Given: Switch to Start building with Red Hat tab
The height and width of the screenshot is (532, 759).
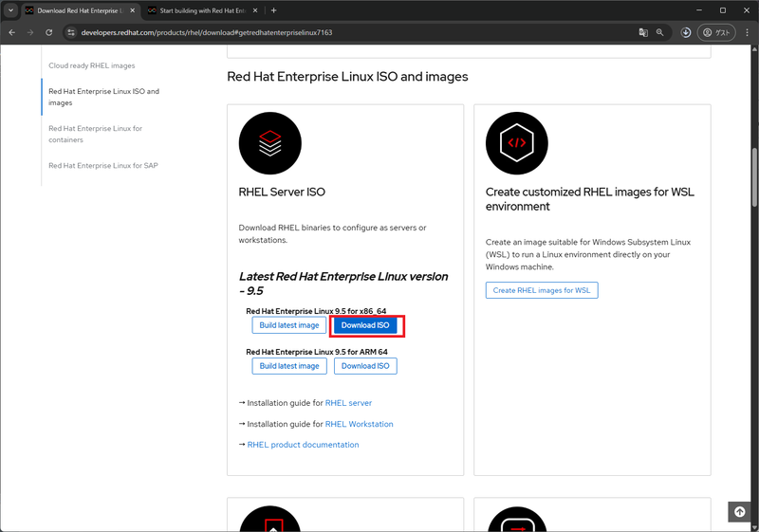Looking at the screenshot, I should tap(203, 10).
